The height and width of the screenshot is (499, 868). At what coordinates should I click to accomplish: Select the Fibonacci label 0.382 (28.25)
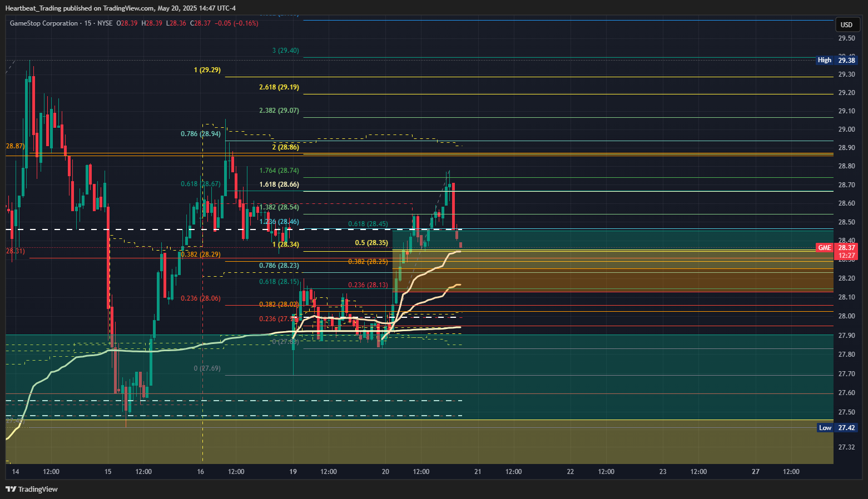coord(368,262)
